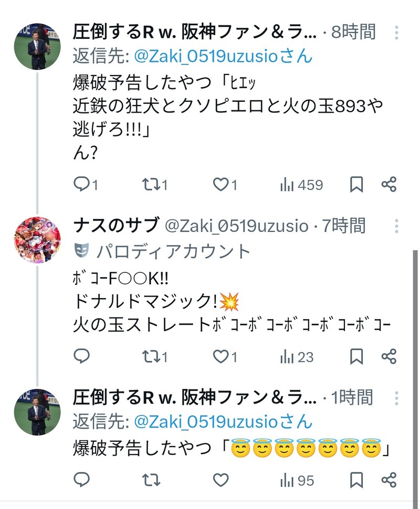Image resolution: width=420 pixels, height=509 pixels.
Task: Open more options for ナスのサブ tweet
Action: point(396,226)
